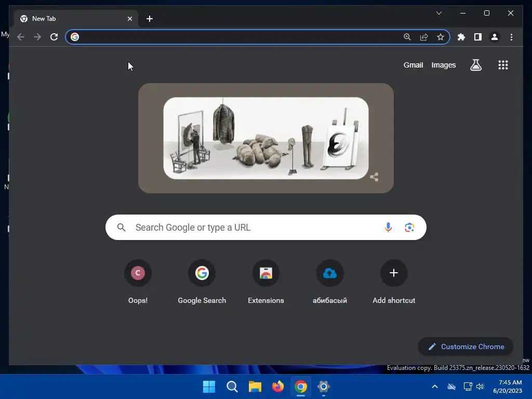Toggle the Chrome side panel

click(x=478, y=37)
